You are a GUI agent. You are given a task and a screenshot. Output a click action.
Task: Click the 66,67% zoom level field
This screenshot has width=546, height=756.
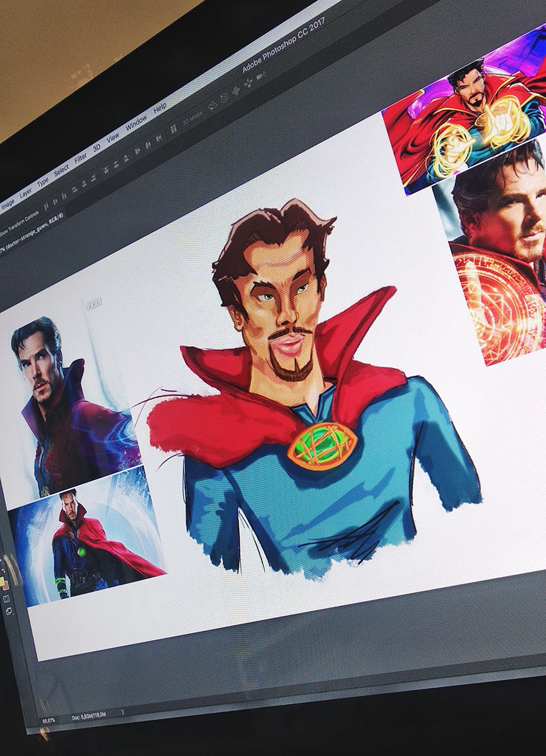click(48, 721)
